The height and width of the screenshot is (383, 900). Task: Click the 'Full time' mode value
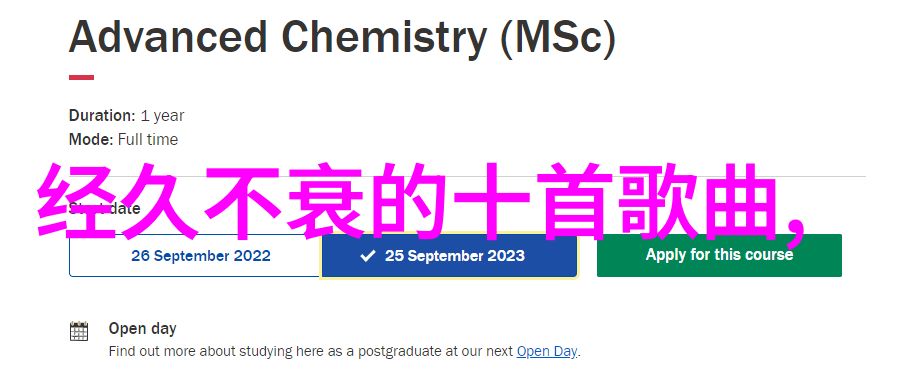[148, 140]
